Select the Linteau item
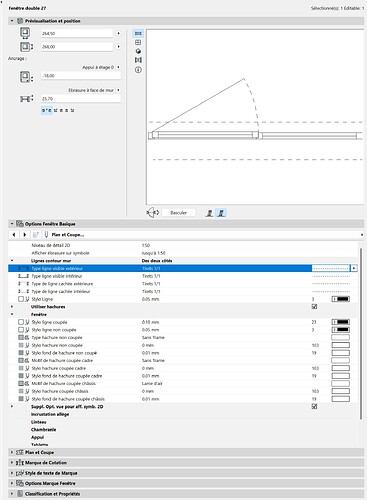Viewport: 367px width, 500px height. click(x=38, y=422)
